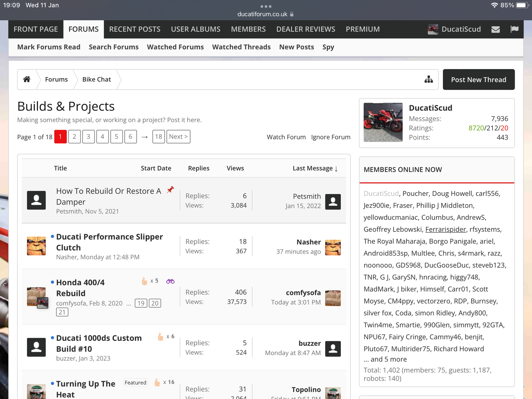Sort threads by Replies
Image resolution: width=532 pixels, height=399 pixels.
pyautogui.click(x=199, y=168)
